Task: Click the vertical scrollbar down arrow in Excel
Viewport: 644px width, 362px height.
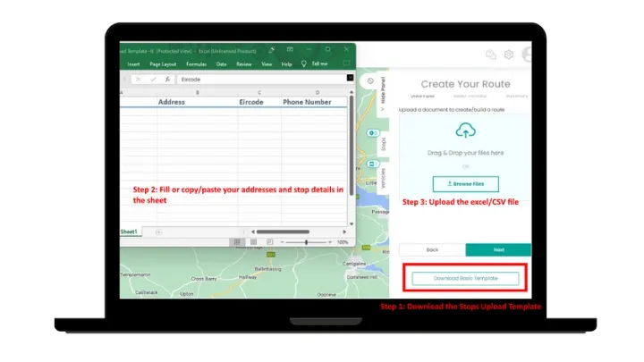Action: click(x=352, y=224)
